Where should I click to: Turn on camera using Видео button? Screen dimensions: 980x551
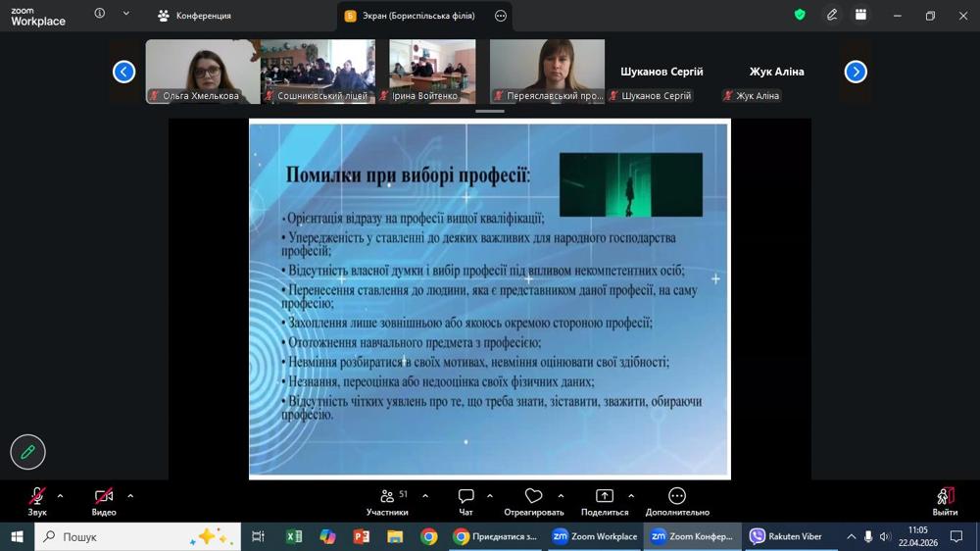coord(104,501)
